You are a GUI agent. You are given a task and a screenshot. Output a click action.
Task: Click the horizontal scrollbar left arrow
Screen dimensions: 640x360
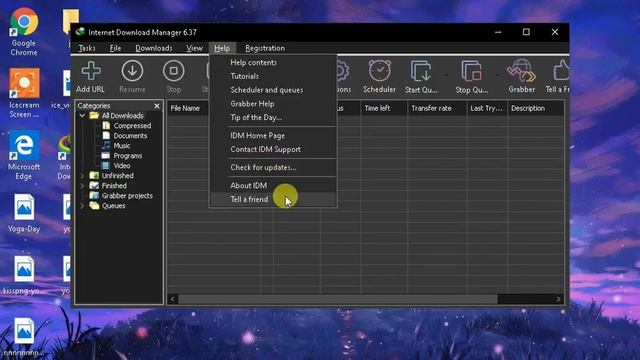[173, 299]
